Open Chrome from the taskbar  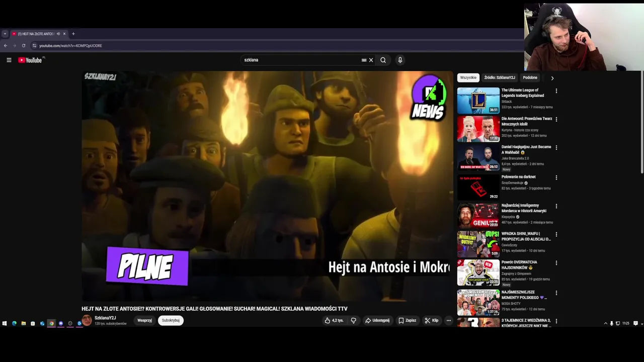pyautogui.click(x=51, y=323)
